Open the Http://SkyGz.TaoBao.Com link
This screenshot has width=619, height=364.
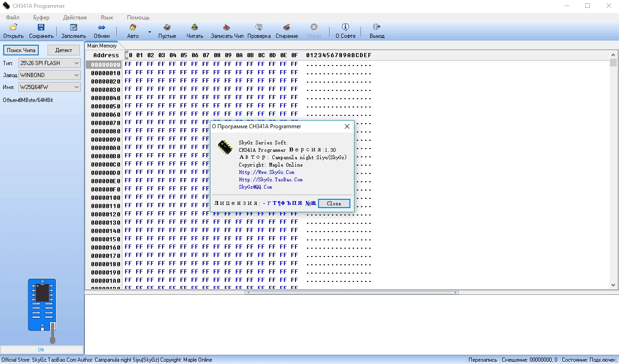(270, 179)
